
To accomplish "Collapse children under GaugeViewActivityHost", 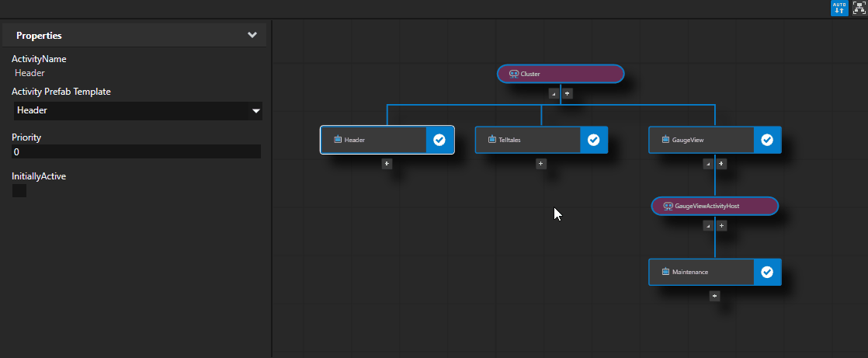I will tap(708, 226).
